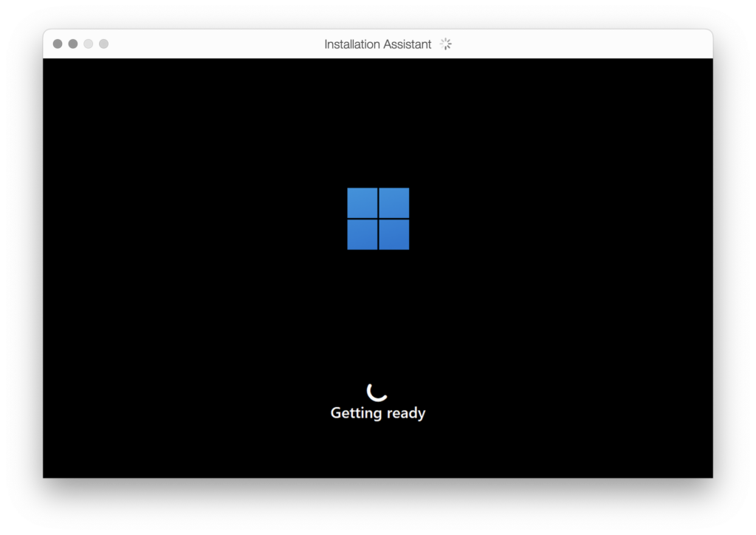This screenshot has height=535, width=756.
Task: Click the loading ring above Getting ready
Action: [377, 392]
